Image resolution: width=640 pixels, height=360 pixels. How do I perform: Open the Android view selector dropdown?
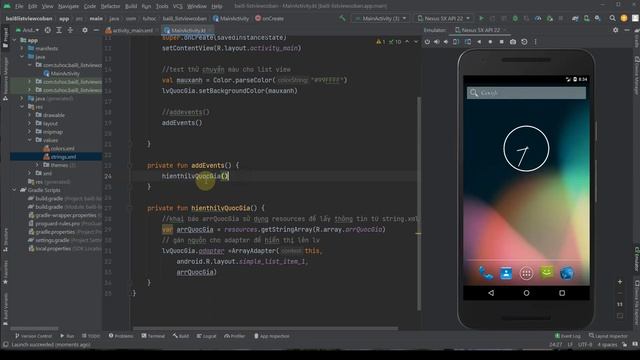coord(27,30)
